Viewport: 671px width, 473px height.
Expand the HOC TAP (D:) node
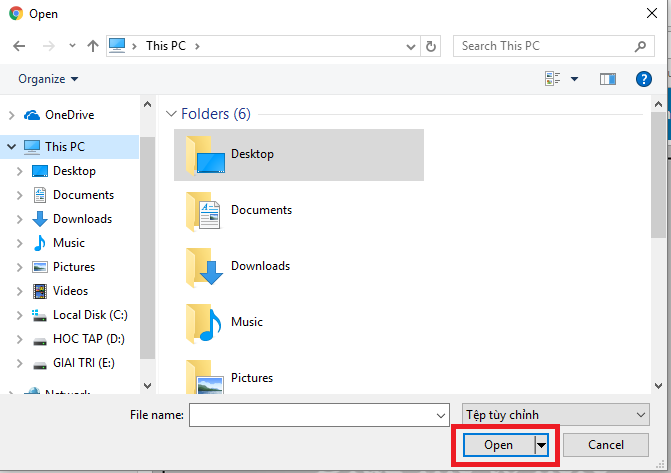pos(19,339)
